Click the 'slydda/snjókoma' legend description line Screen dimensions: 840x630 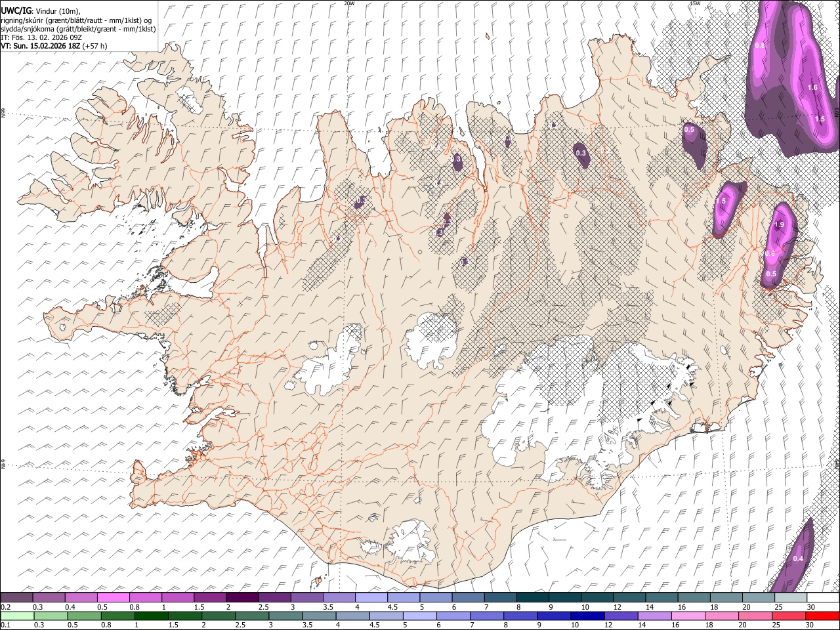coord(78,29)
